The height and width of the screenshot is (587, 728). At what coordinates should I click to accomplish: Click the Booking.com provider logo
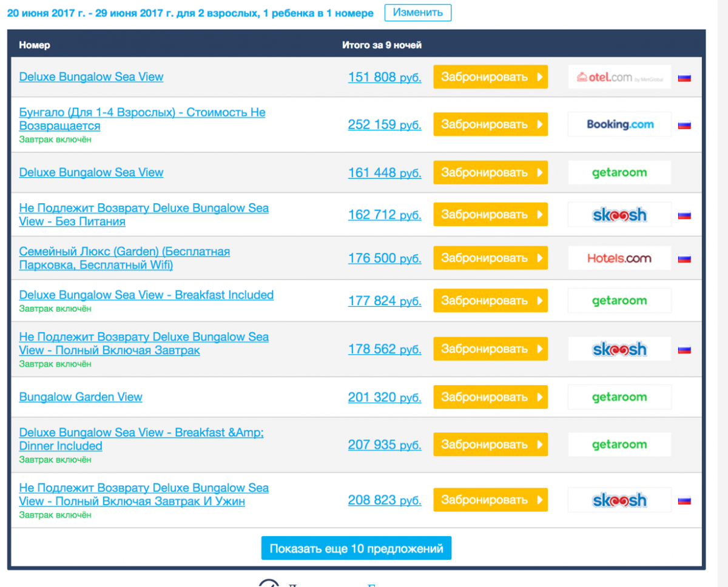[619, 124]
